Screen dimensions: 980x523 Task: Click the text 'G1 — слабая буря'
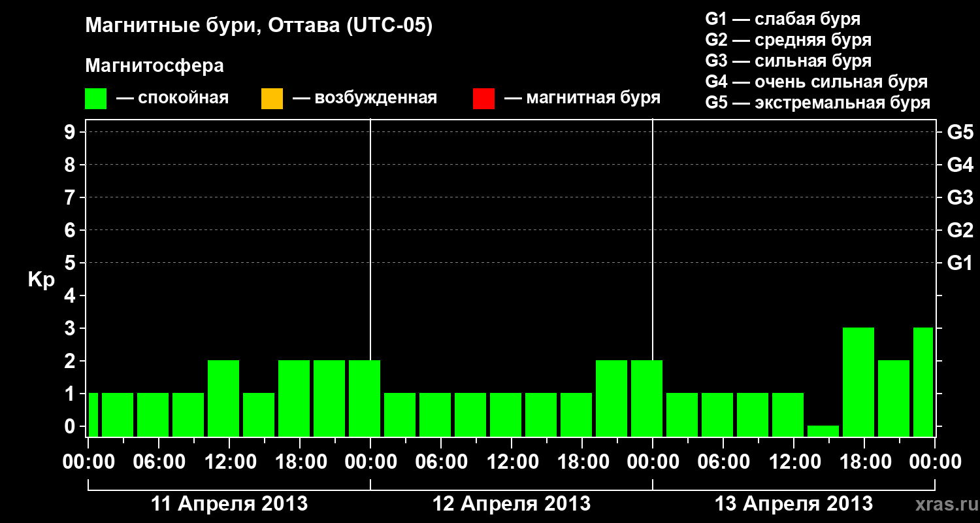(x=783, y=19)
